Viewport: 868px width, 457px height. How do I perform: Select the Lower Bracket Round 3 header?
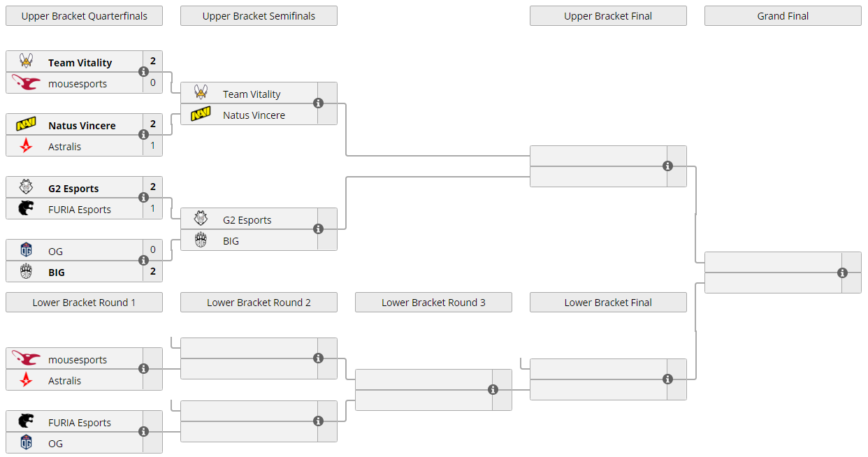(433, 303)
